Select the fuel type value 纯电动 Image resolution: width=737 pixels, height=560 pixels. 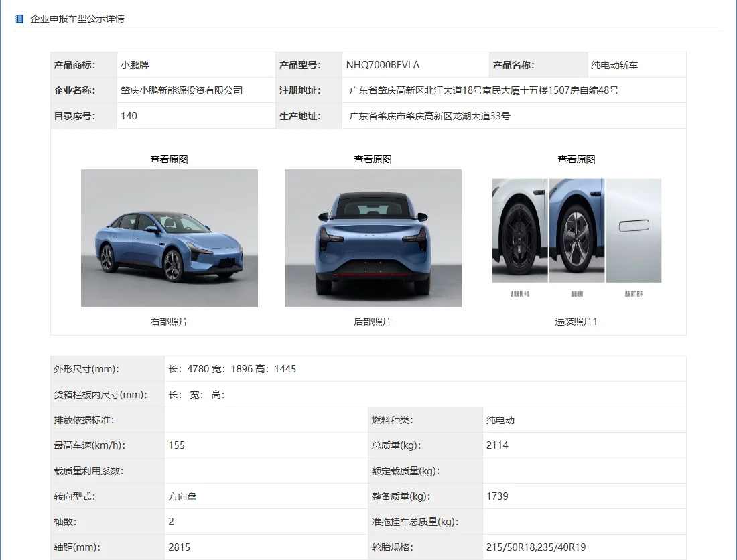[x=500, y=420]
